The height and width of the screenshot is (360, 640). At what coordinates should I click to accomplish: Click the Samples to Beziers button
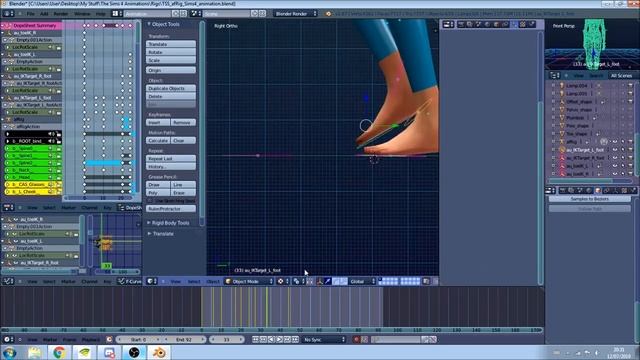tap(589, 199)
